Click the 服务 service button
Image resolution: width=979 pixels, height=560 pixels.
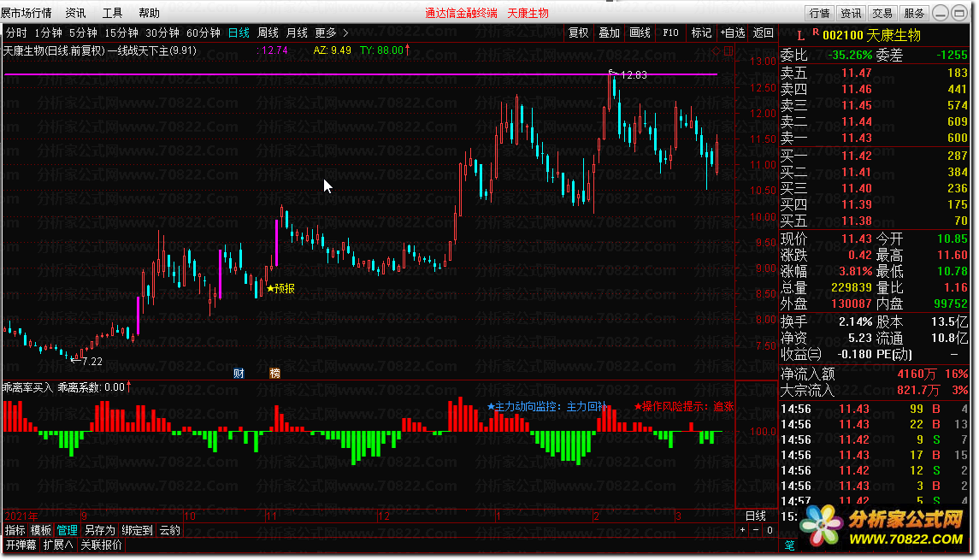(914, 13)
